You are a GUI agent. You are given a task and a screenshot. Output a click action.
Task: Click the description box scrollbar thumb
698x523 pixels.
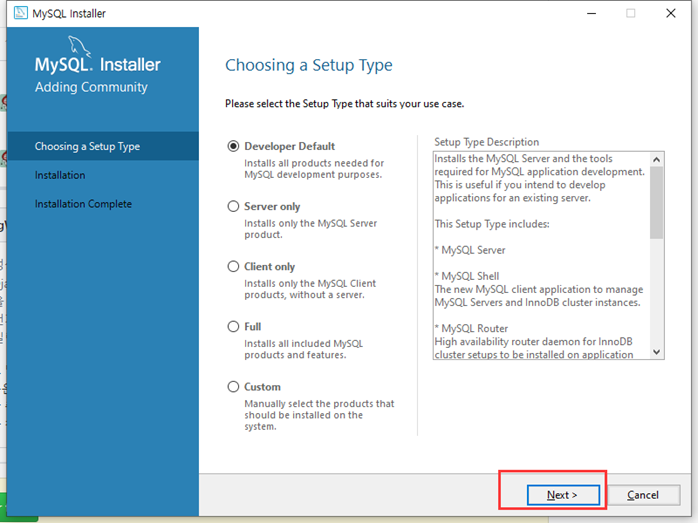coord(656,203)
